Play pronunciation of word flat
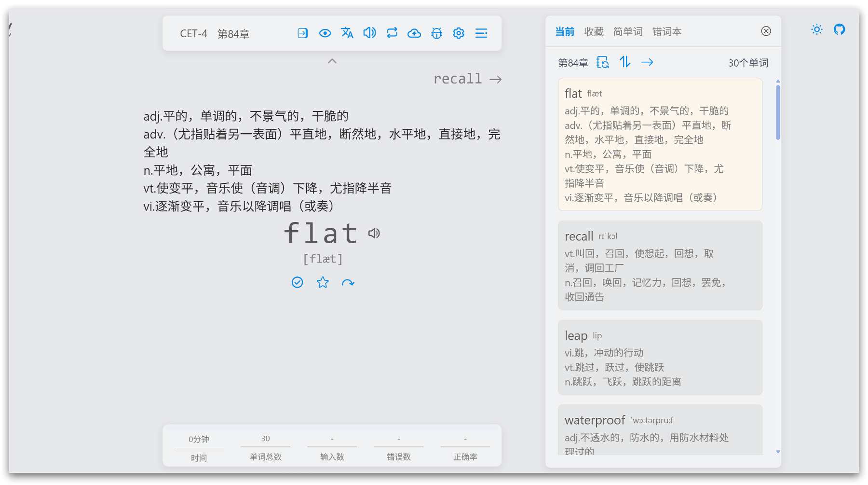868x485 pixels. coord(374,234)
